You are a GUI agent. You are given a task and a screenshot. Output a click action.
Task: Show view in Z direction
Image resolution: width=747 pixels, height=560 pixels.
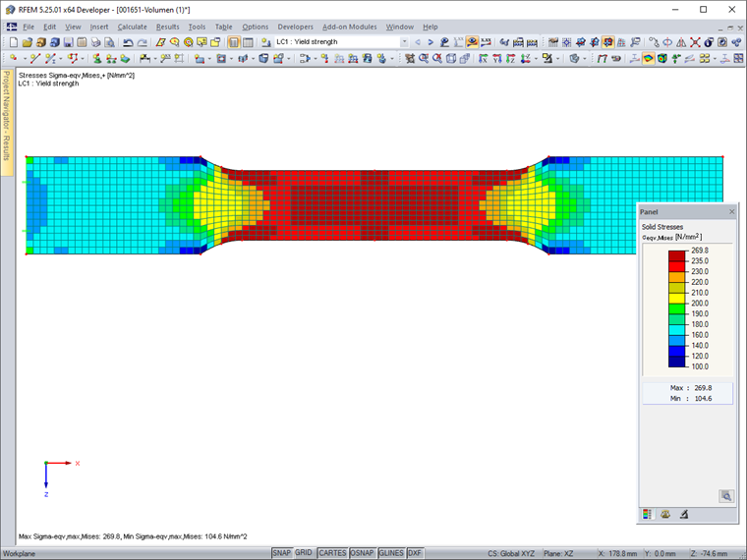511,59
